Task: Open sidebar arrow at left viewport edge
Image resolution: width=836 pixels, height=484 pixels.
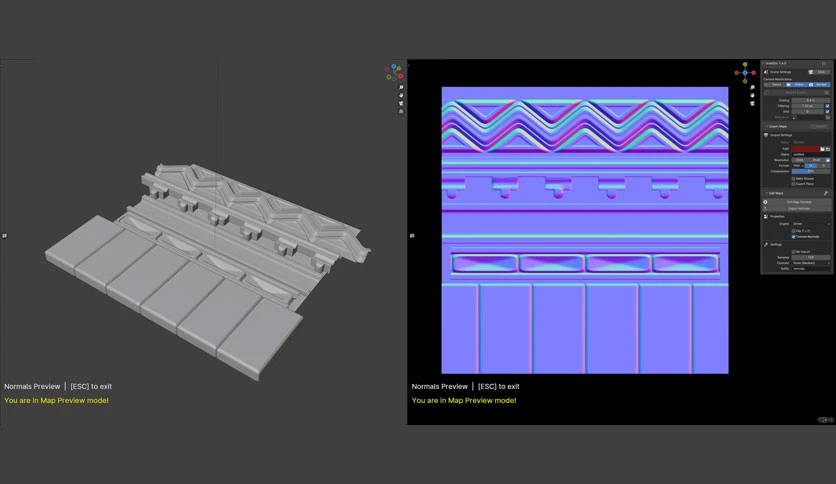Action: 4,236
